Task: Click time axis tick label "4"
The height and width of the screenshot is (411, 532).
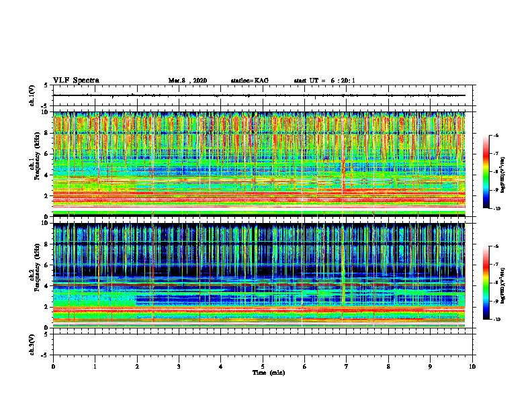Action: pos(221,367)
